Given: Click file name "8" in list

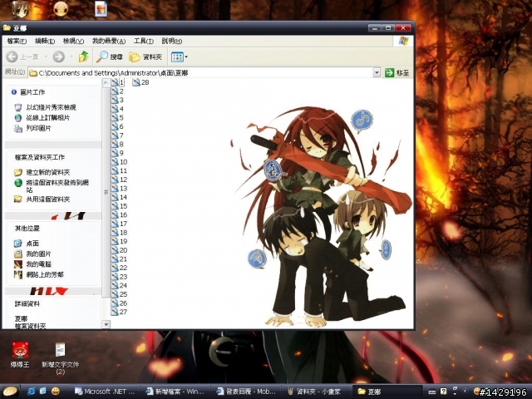Looking at the screenshot, I should click(x=121, y=144).
